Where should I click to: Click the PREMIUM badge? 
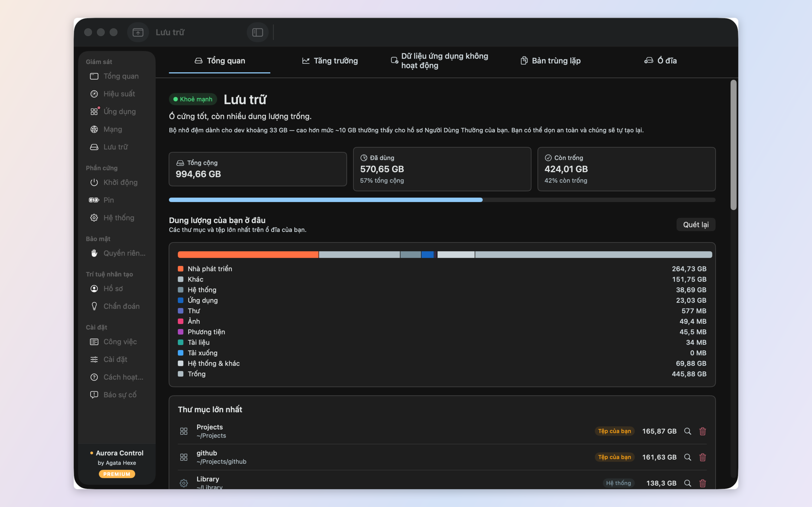(117, 474)
